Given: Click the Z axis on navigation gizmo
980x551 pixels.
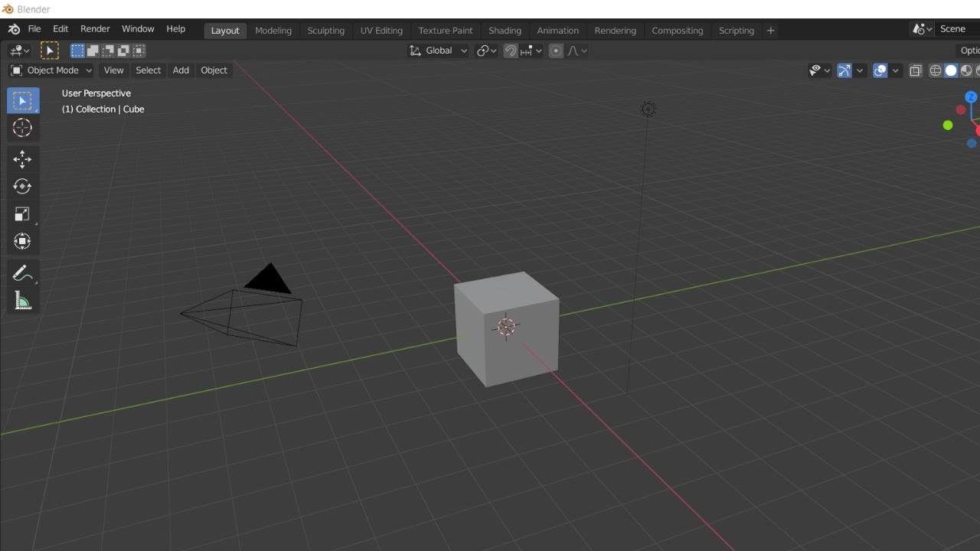Looking at the screenshot, I should 971,97.
